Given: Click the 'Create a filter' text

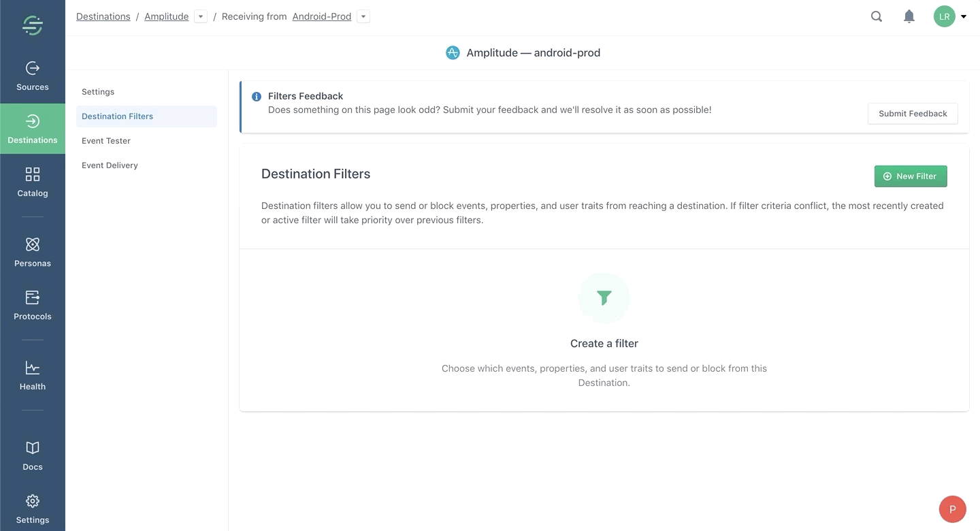Looking at the screenshot, I should [604, 344].
